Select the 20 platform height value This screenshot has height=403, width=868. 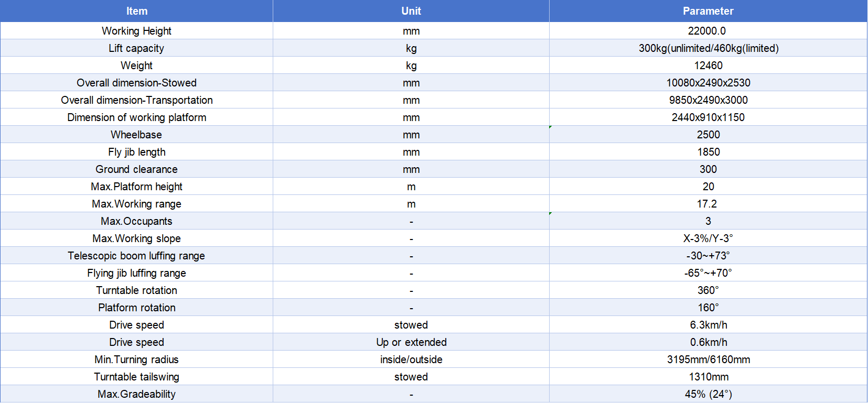[x=708, y=187]
